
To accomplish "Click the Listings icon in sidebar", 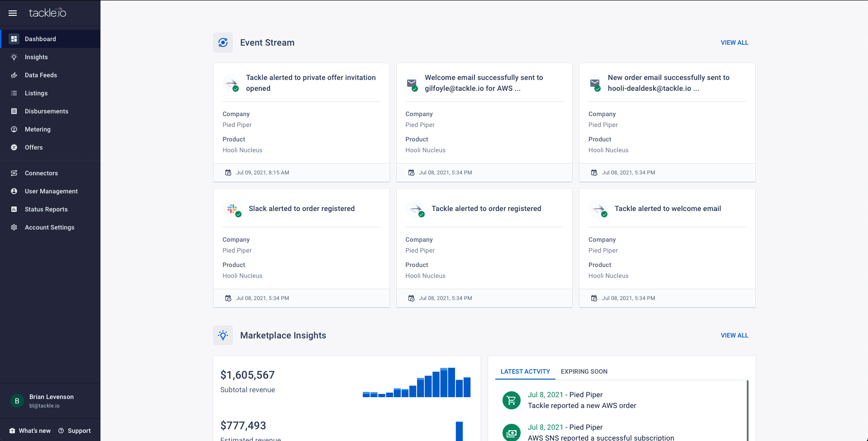I will point(14,93).
